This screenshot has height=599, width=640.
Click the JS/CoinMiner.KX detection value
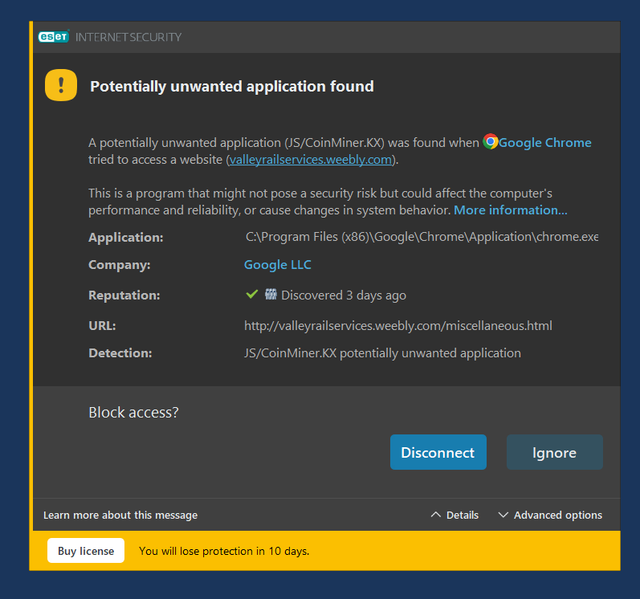click(382, 353)
